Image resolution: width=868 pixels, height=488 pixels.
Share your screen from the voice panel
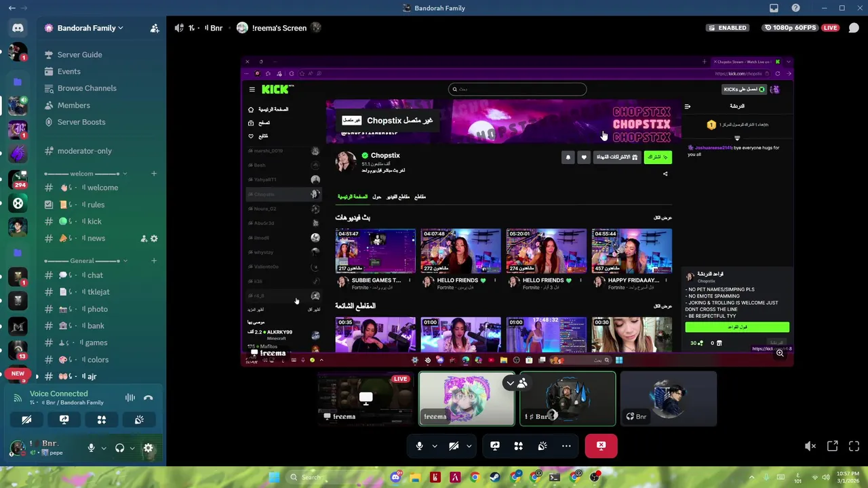[64, 420]
